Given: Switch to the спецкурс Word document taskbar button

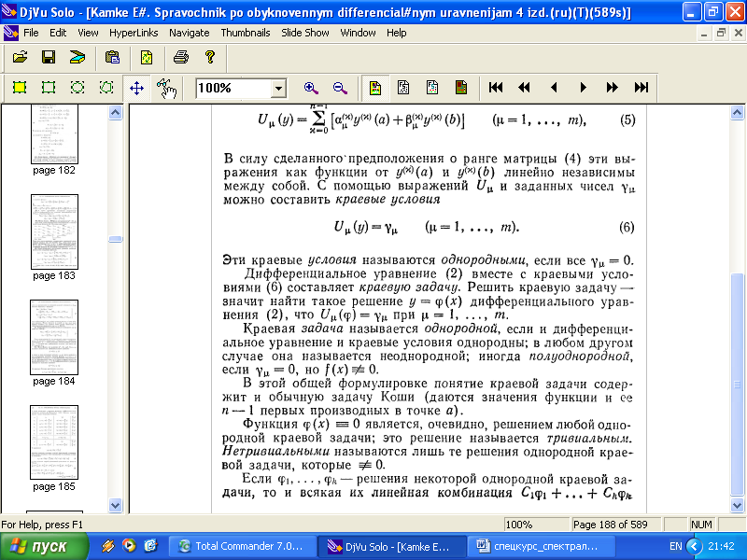Looking at the screenshot, I should tap(542, 546).
